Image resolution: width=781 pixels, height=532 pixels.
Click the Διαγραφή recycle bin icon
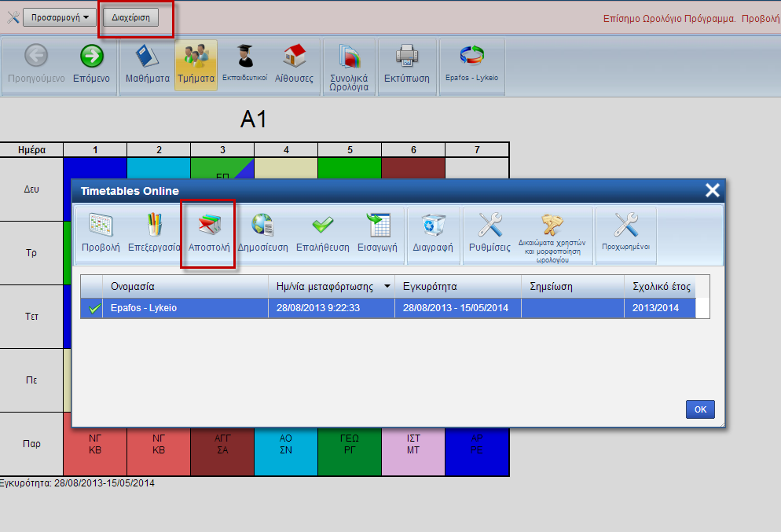point(433,234)
